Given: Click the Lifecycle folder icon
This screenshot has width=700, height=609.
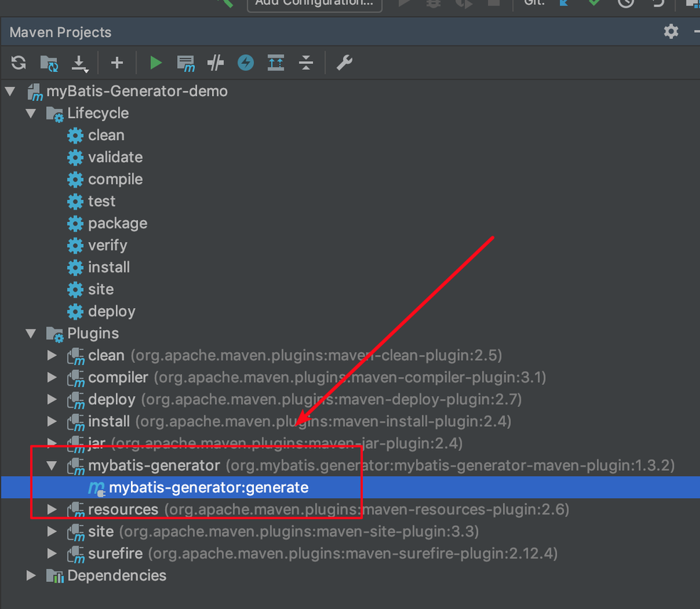Looking at the screenshot, I should pos(55,114).
